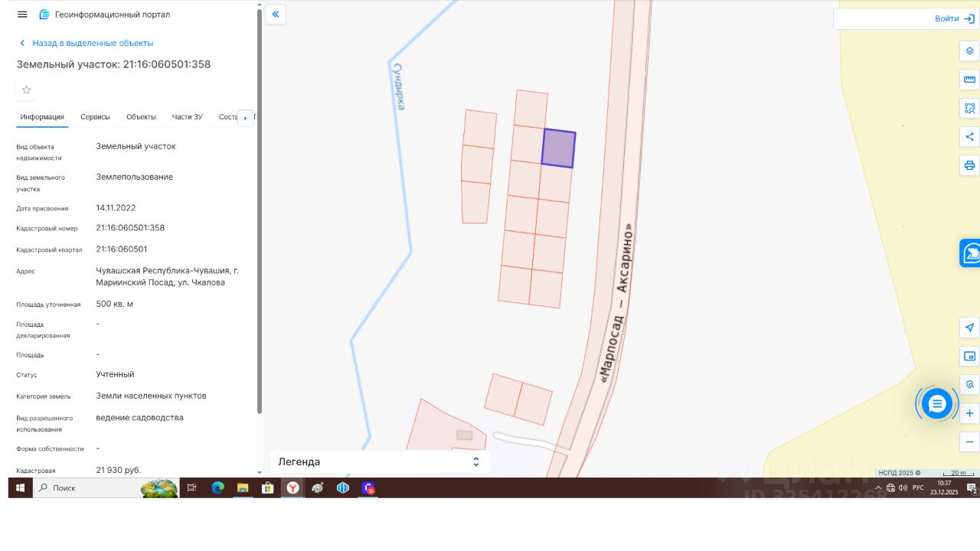The width and height of the screenshot is (980, 551).
Task: Open Microsoft Store from the taskbar
Action: [267, 487]
